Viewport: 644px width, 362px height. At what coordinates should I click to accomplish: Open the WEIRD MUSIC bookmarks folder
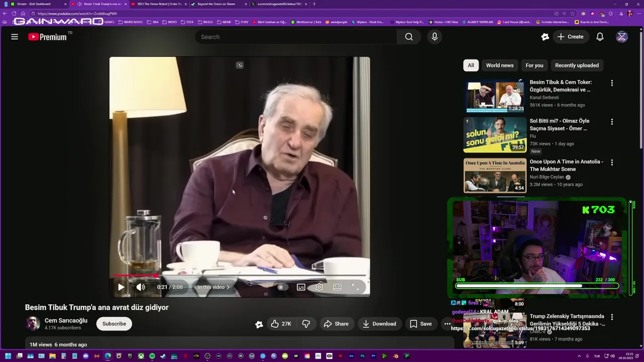[x=131, y=22]
